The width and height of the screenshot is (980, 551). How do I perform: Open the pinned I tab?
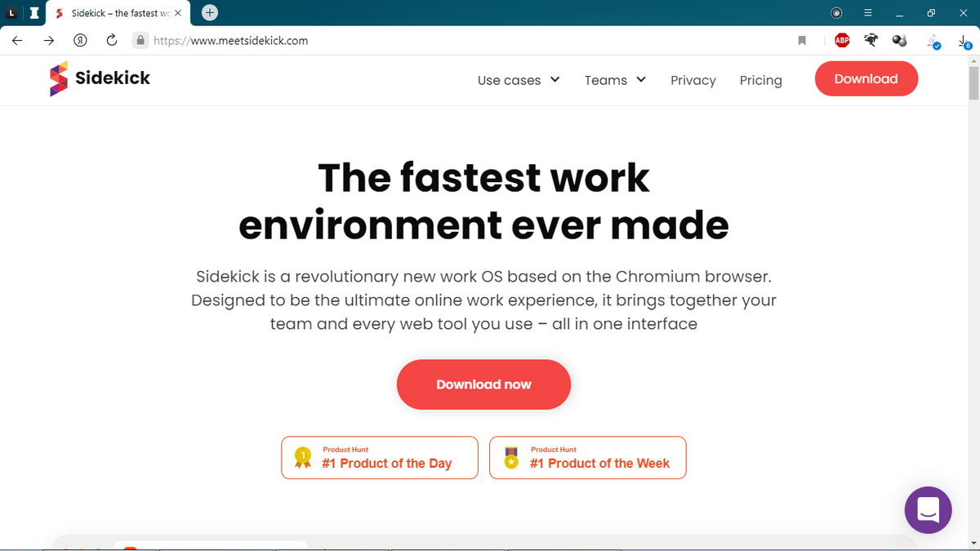(33, 13)
